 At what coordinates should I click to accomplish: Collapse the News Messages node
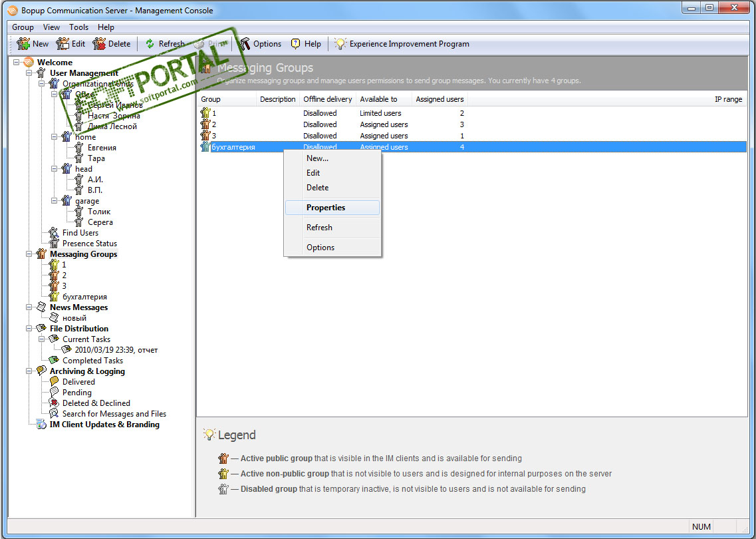(29, 307)
